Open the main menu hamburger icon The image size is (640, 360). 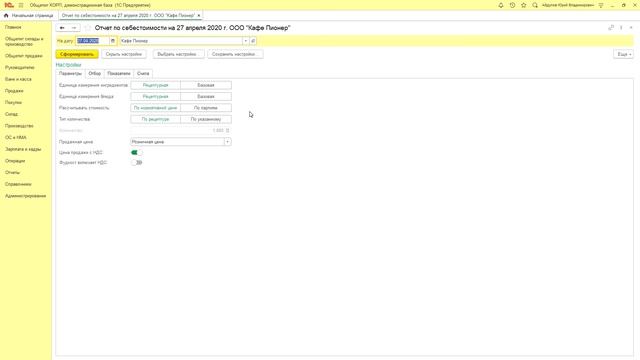pyautogui.click(x=21, y=5)
